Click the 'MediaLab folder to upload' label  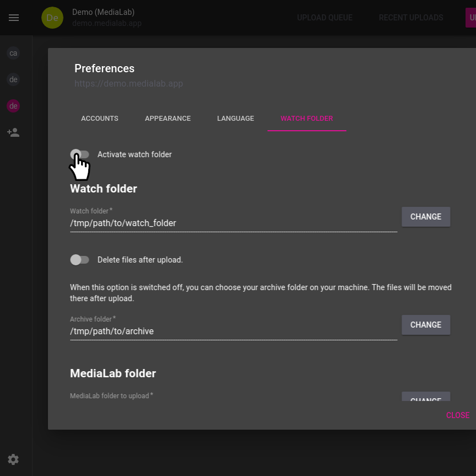(111, 395)
